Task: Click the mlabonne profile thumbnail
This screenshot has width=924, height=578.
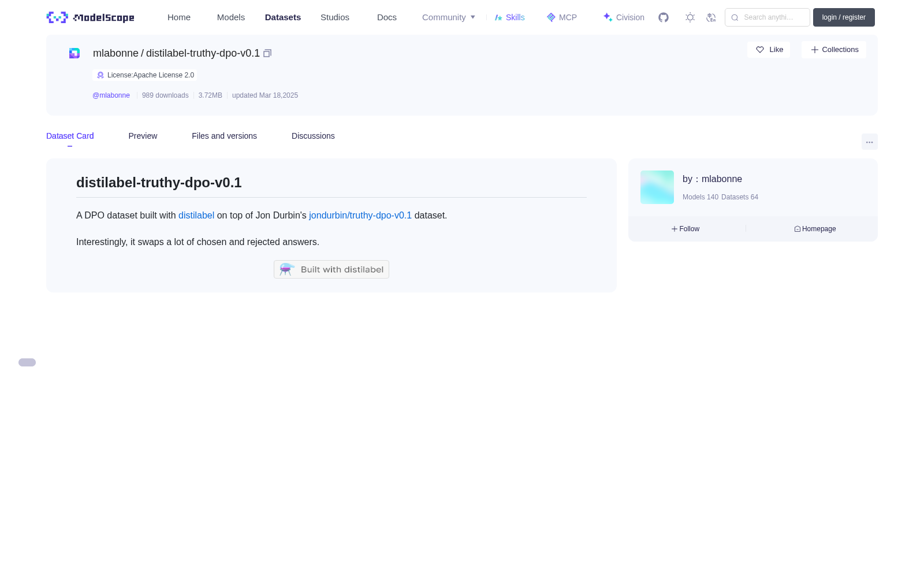Action: click(657, 187)
